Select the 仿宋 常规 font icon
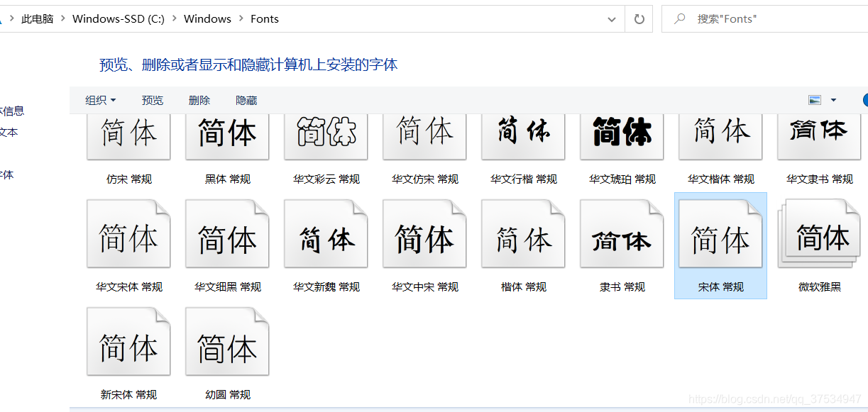This screenshot has height=412, width=868. [128, 135]
